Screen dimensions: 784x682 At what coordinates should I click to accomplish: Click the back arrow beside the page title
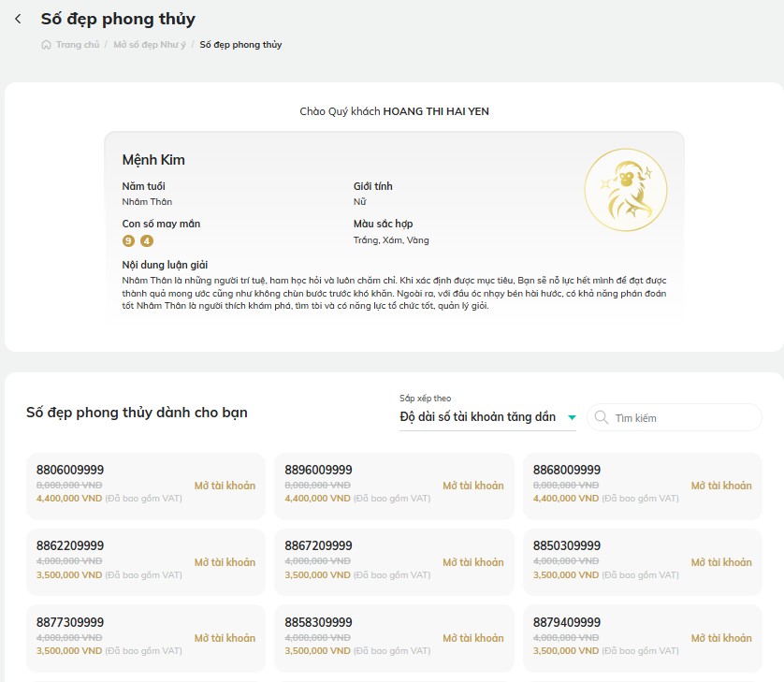coord(18,19)
